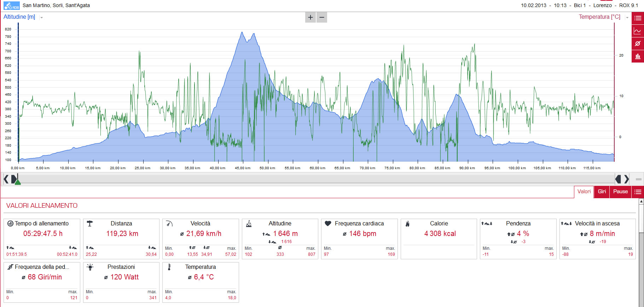Image resolution: width=644 pixels, height=307 pixels.
Task: Click the Frequenza cardiaca heart rate card
Action: [x=359, y=239]
